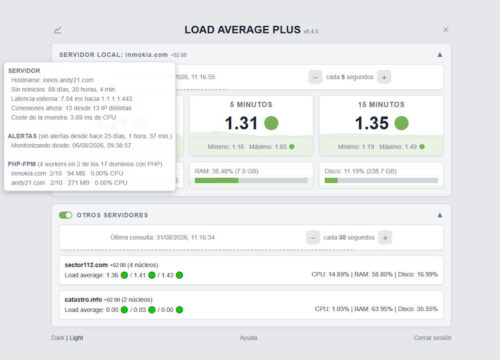Image resolution: width=500 pixels, height=360 pixels.
Task: Open the Ayuda help link
Action: (248, 338)
